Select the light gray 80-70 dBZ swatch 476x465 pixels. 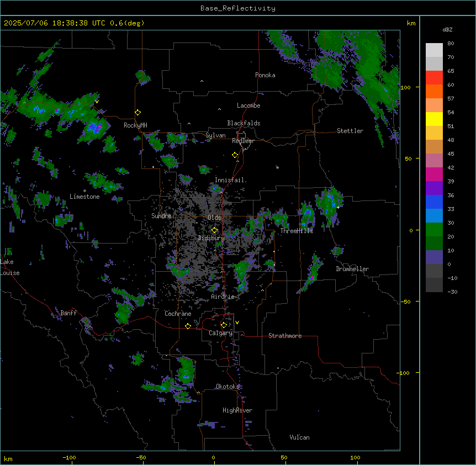(x=434, y=50)
